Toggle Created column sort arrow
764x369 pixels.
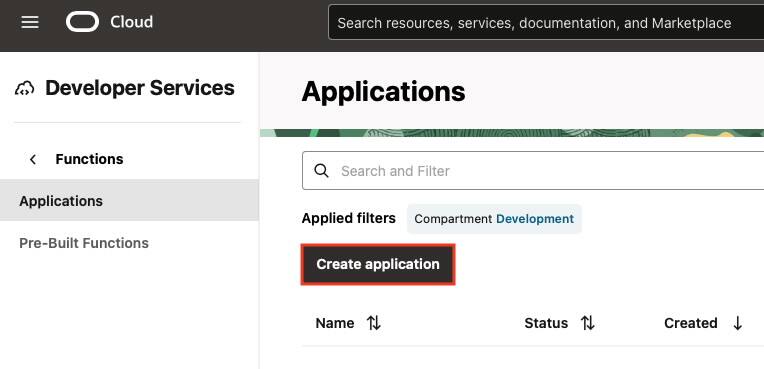738,323
